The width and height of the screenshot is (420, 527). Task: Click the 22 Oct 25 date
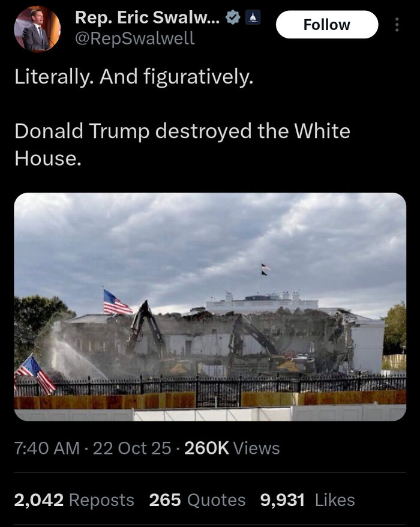[x=132, y=448]
